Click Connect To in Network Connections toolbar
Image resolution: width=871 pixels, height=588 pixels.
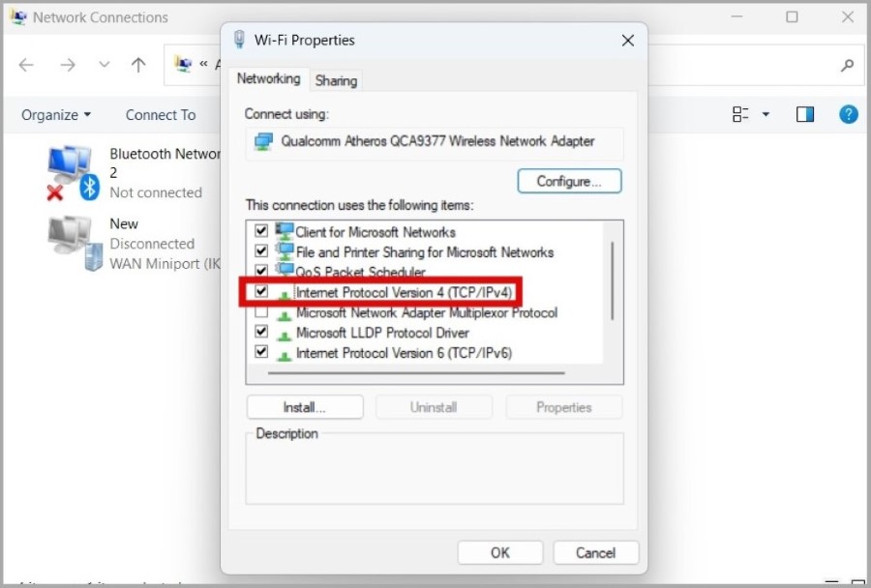click(160, 115)
